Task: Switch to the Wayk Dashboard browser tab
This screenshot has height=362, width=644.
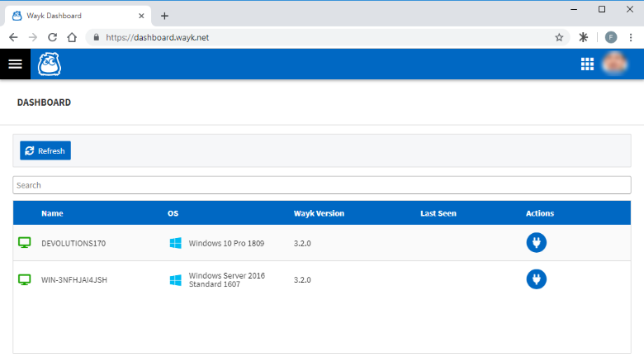Action: [78, 16]
